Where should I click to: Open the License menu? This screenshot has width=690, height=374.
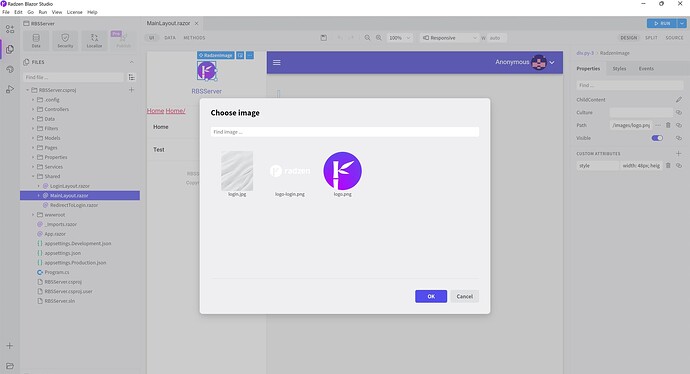(74, 12)
